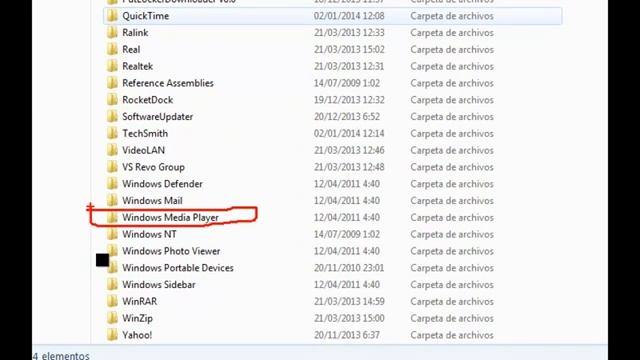
Task: Click the Reference Assemblies folder icon
Action: coord(112,83)
